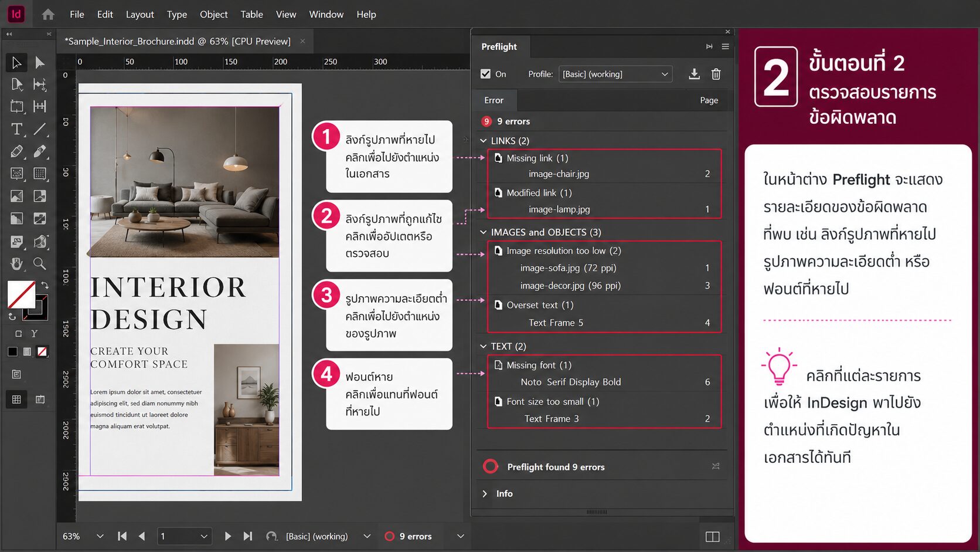Select the Preflight panel tab
This screenshot has height=552, width=980.
pyautogui.click(x=499, y=46)
